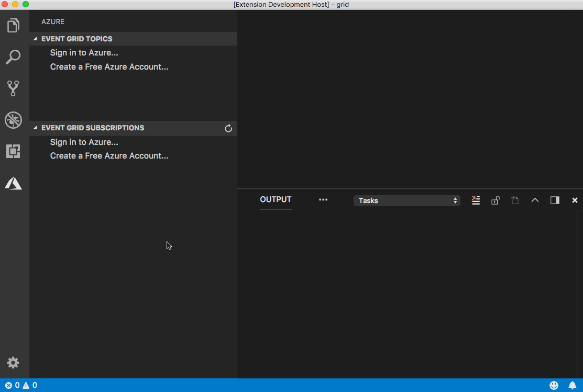Open the output log file icon
The height and width of the screenshot is (392, 583).
(515, 200)
